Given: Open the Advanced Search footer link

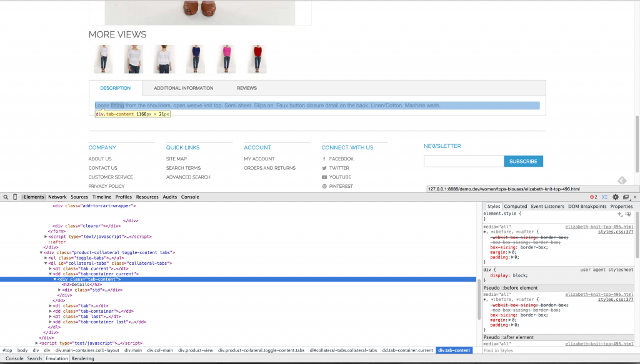Looking at the screenshot, I should coord(188,177).
